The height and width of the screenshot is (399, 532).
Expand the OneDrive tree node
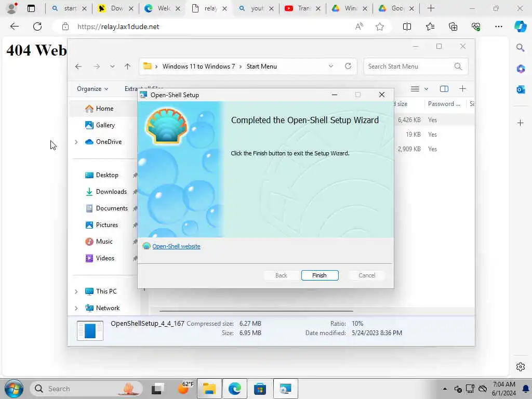click(x=76, y=142)
